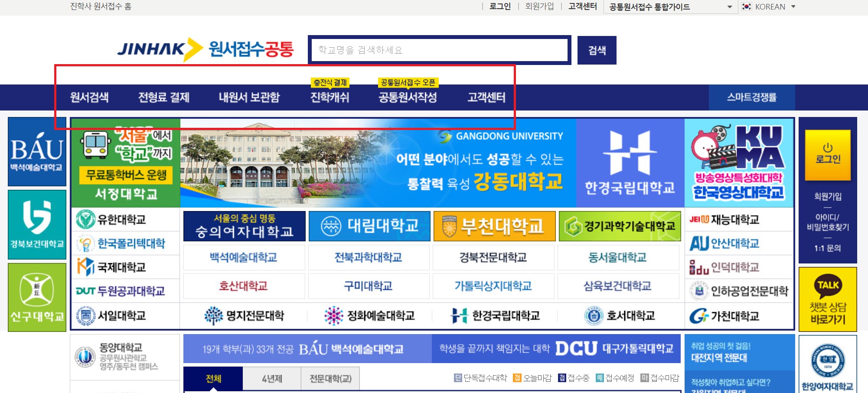868x393 pixels.
Task: Open the 고객센터 main navigation menu
Action: [486, 97]
